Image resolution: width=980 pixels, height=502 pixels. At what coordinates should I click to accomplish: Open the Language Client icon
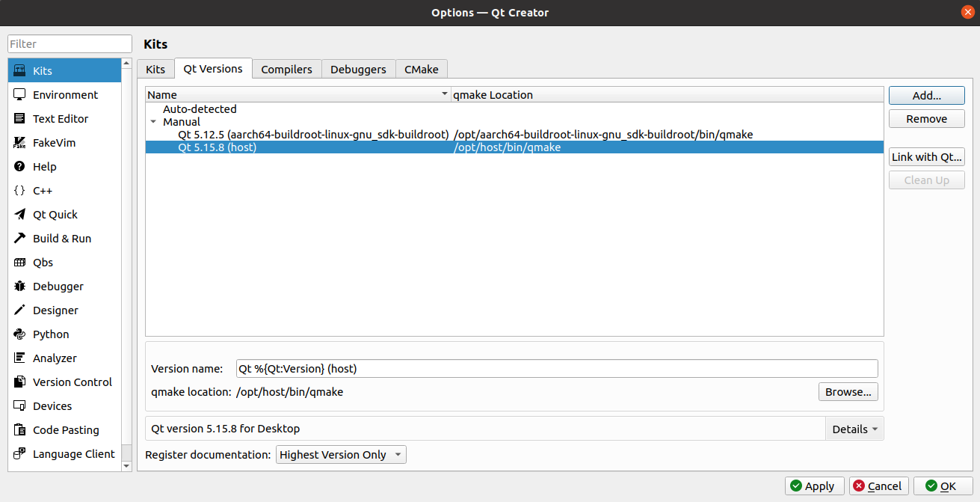(x=20, y=453)
